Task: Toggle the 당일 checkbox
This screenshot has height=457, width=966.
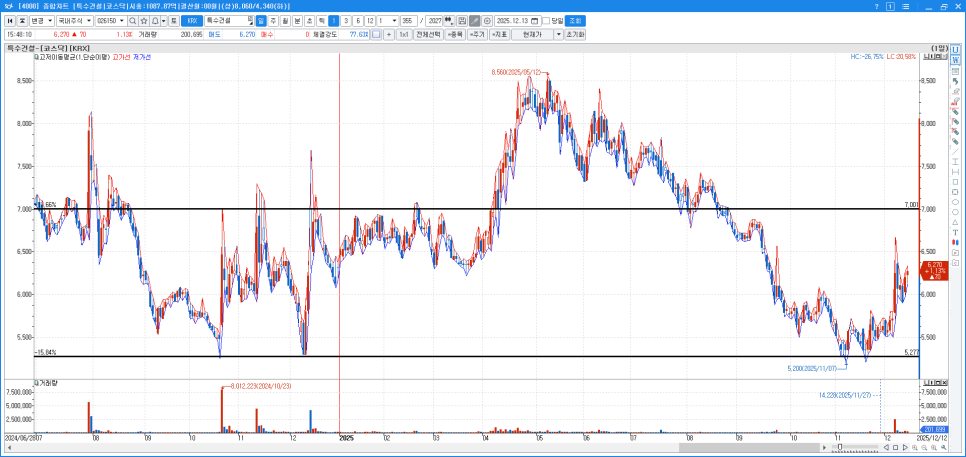Action: (x=546, y=20)
